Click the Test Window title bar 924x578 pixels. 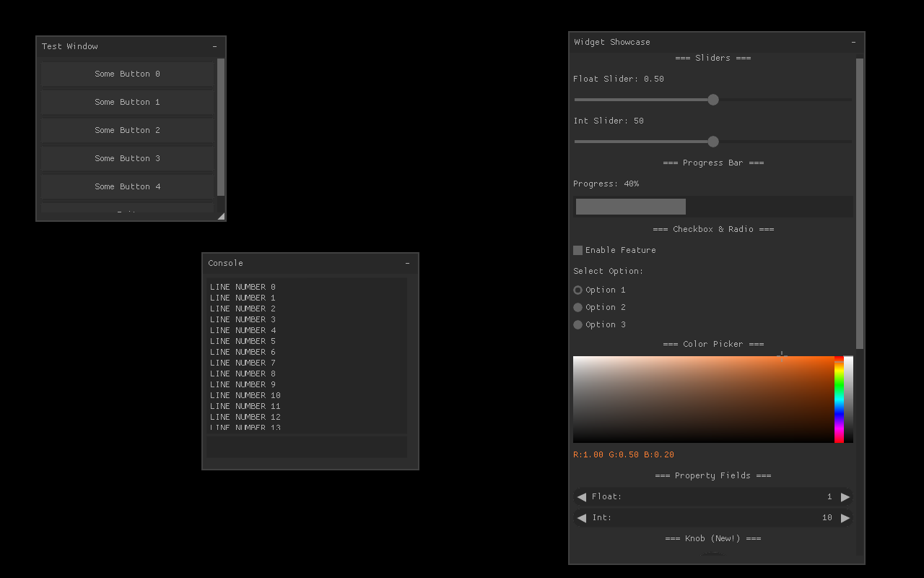click(x=131, y=46)
